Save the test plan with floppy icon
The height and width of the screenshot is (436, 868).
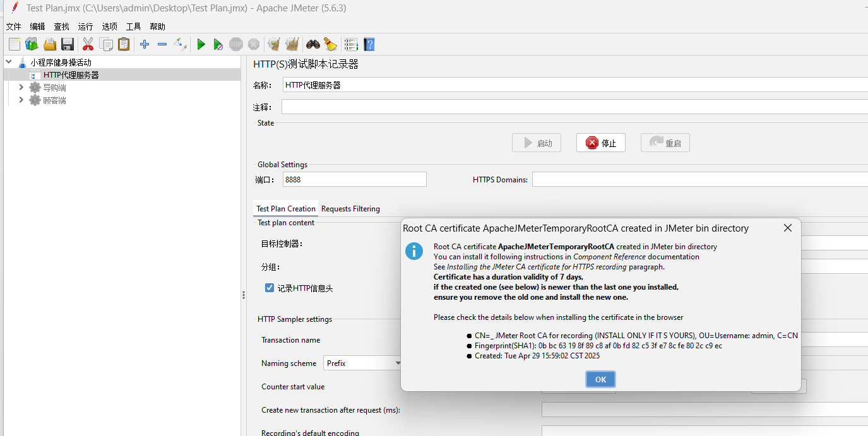[x=68, y=44]
